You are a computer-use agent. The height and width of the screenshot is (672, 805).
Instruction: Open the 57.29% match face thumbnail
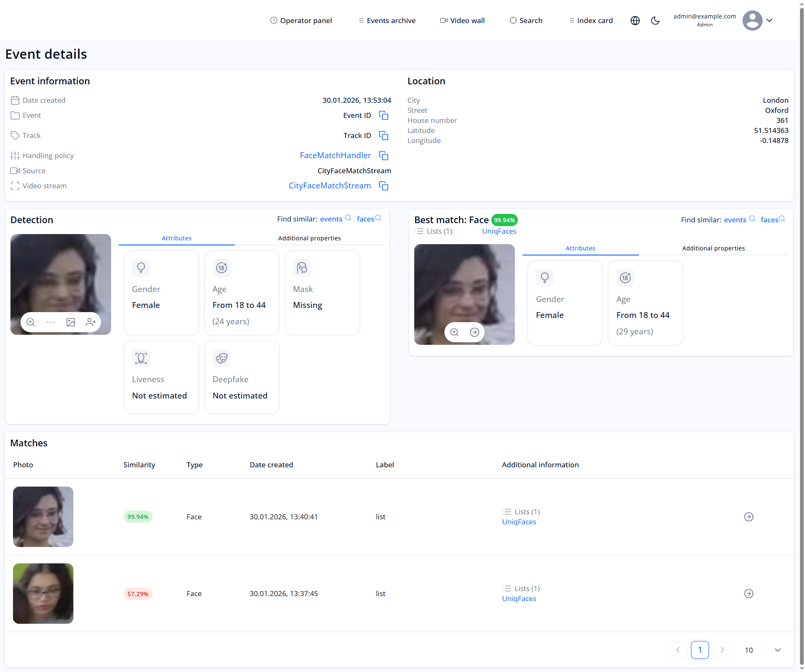[x=43, y=594]
